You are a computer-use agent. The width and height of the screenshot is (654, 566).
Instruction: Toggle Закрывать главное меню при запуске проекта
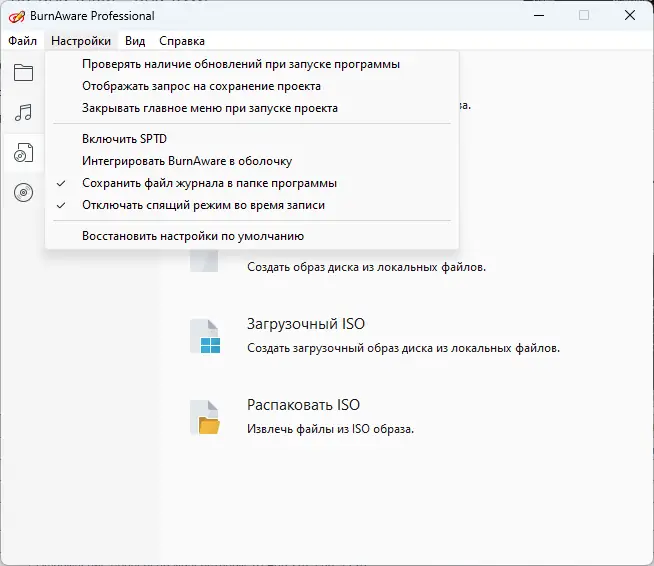(252, 108)
